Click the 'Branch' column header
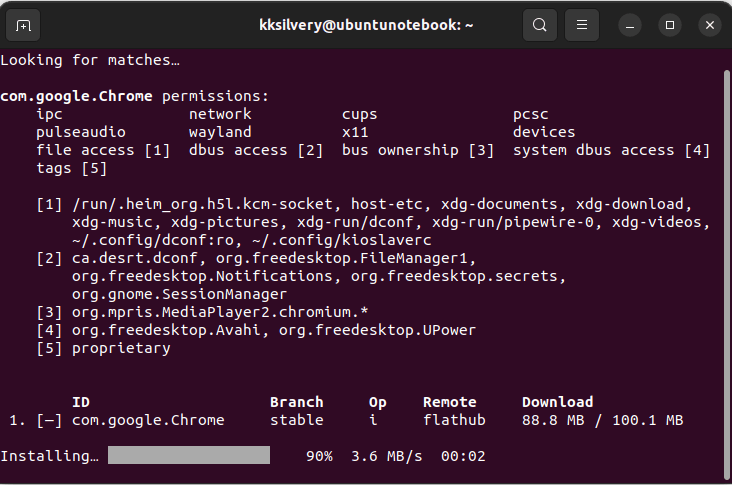This screenshot has height=485, width=732. [296, 402]
